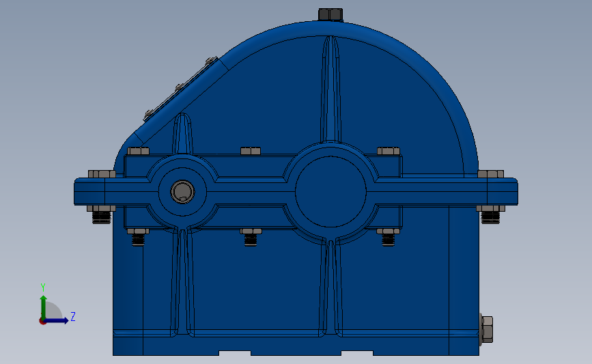Pick the inclined inspection cover plate
Viewport: 592px width, 364px height.
coord(180,89)
